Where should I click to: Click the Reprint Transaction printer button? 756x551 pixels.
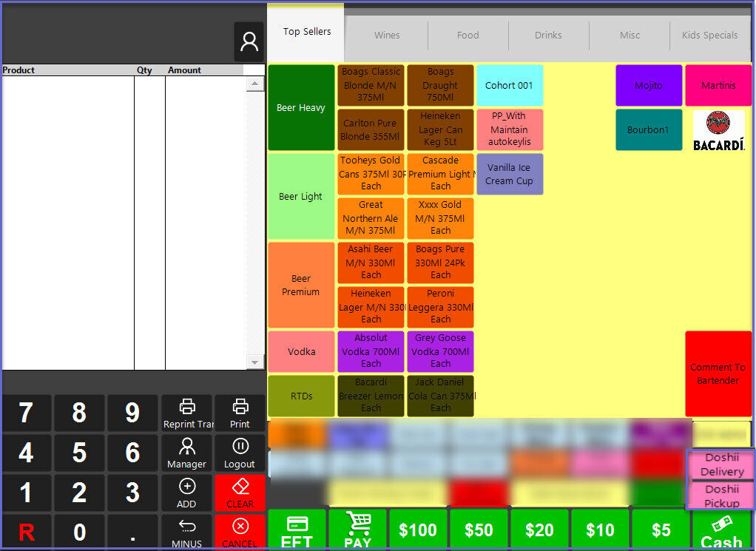click(x=187, y=413)
